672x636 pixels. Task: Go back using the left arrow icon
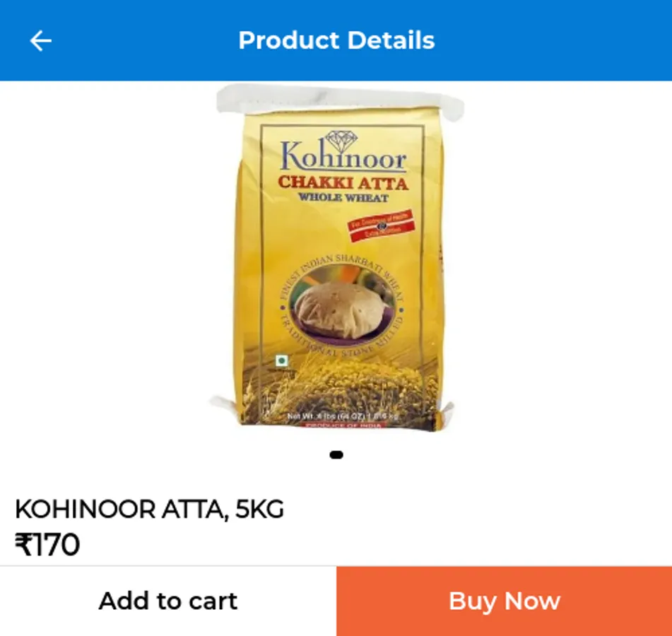pos(40,41)
